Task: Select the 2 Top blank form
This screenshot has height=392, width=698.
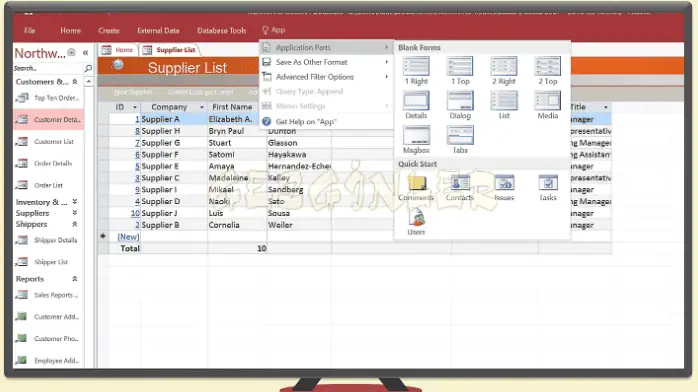Action: point(547,70)
